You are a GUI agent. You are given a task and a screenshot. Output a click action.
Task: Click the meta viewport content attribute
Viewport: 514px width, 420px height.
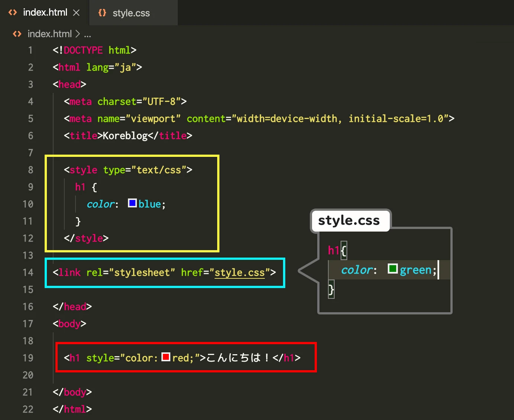(317, 119)
